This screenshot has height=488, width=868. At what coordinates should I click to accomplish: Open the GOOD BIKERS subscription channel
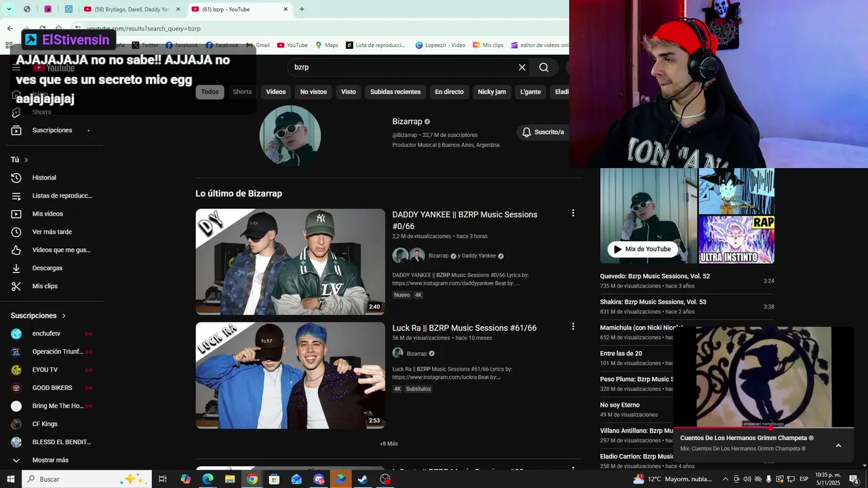click(52, 388)
